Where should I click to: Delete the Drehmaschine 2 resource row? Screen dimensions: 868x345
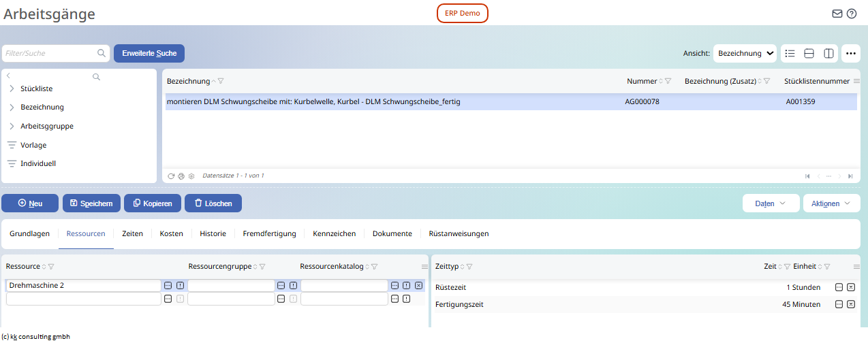click(x=418, y=286)
